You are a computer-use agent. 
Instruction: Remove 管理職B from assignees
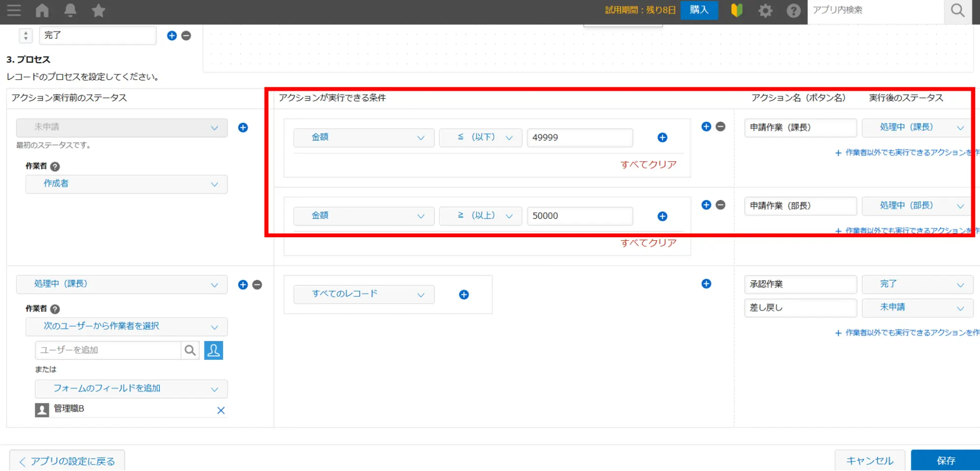click(x=221, y=410)
